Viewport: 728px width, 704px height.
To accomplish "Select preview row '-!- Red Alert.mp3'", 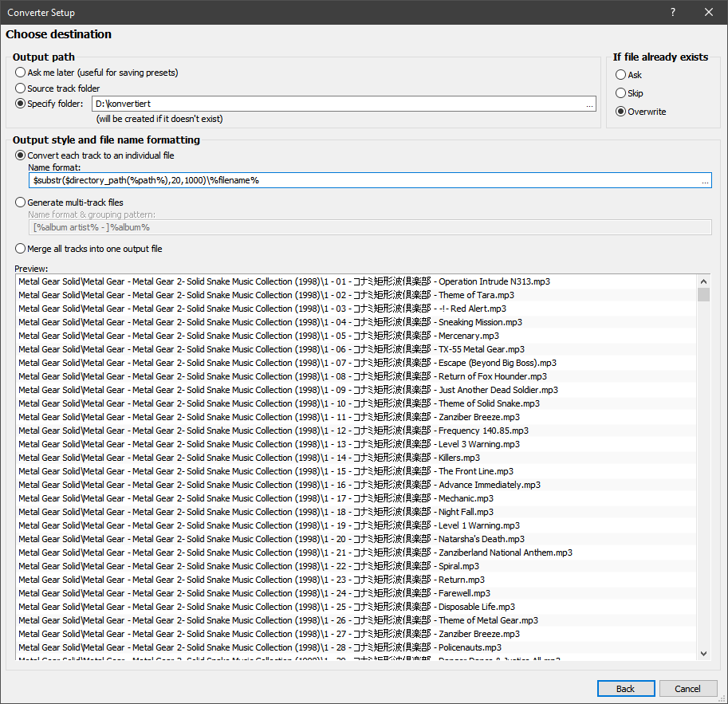I will pos(356,309).
